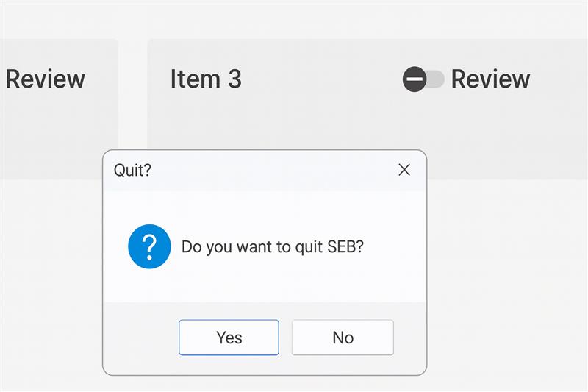Screen dimensions: 588x392
Task: Focus the highlighted Yes button
Action: 229,338
